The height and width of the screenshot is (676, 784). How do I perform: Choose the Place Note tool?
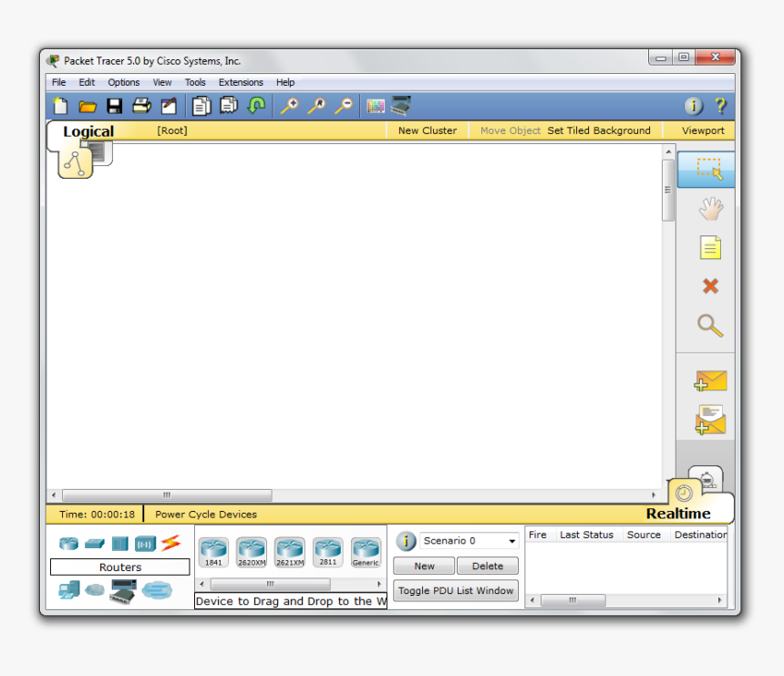click(710, 247)
